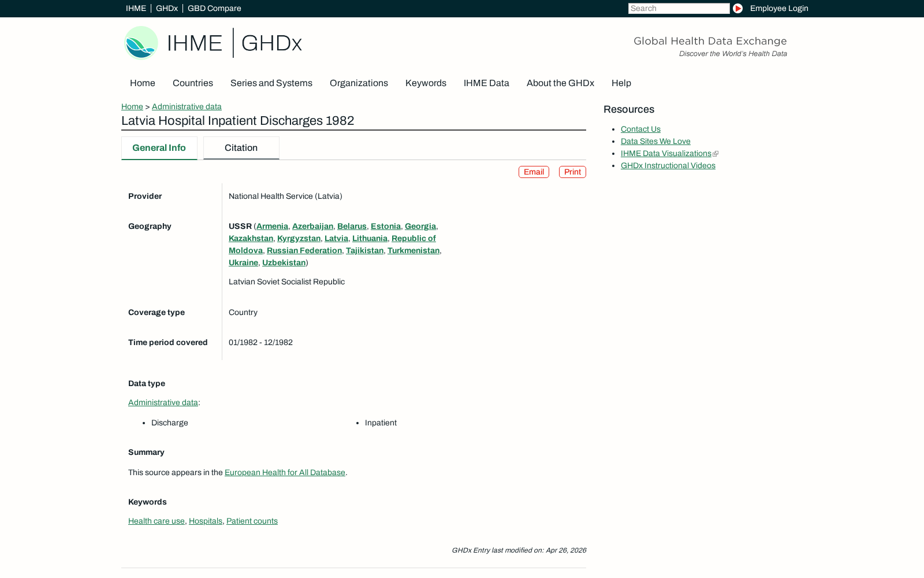Open European Health for All Database link
Screen dimensions: 924x578
[x=285, y=473]
